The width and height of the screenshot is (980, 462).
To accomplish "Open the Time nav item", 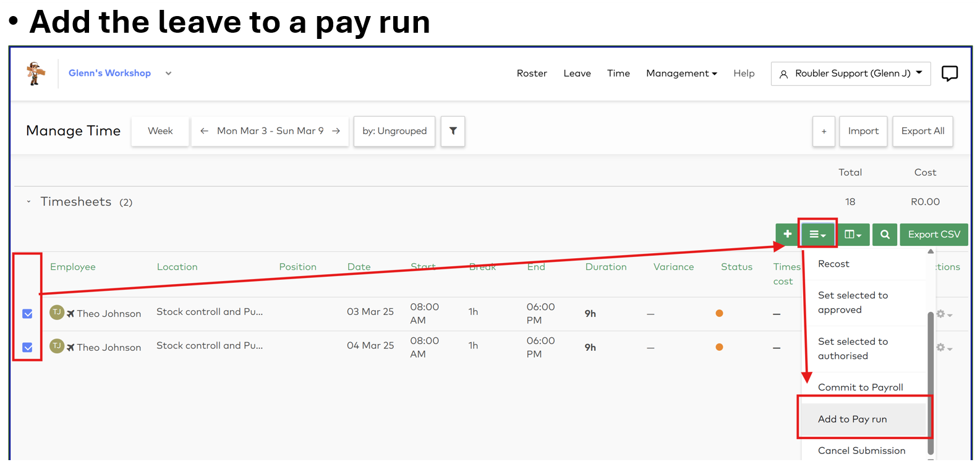I will coord(618,73).
